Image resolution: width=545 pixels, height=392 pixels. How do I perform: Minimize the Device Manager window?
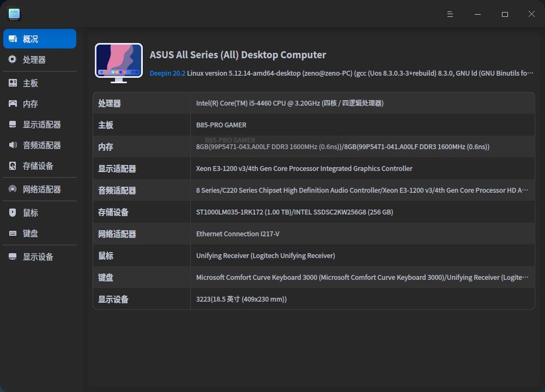[x=477, y=14]
